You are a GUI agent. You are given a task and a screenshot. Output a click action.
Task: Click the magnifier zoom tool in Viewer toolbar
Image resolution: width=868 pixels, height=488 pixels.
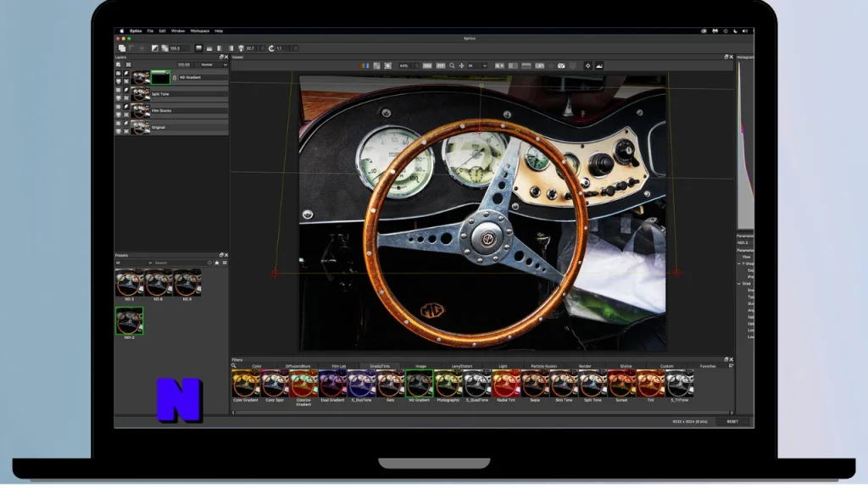point(452,65)
